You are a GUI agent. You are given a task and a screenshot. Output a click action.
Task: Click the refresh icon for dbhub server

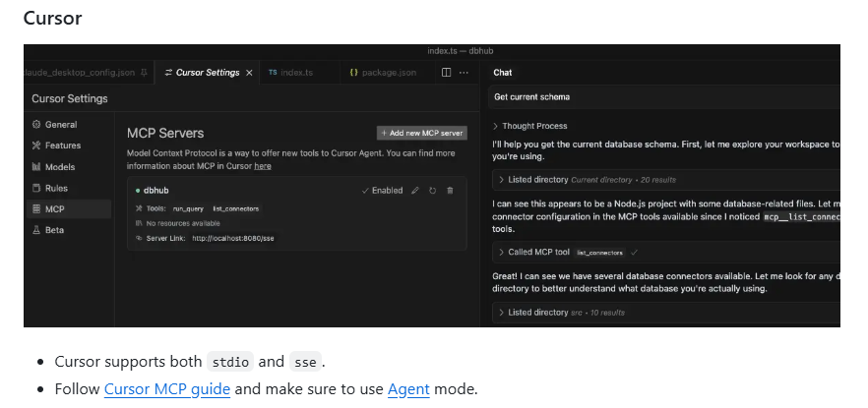432,190
